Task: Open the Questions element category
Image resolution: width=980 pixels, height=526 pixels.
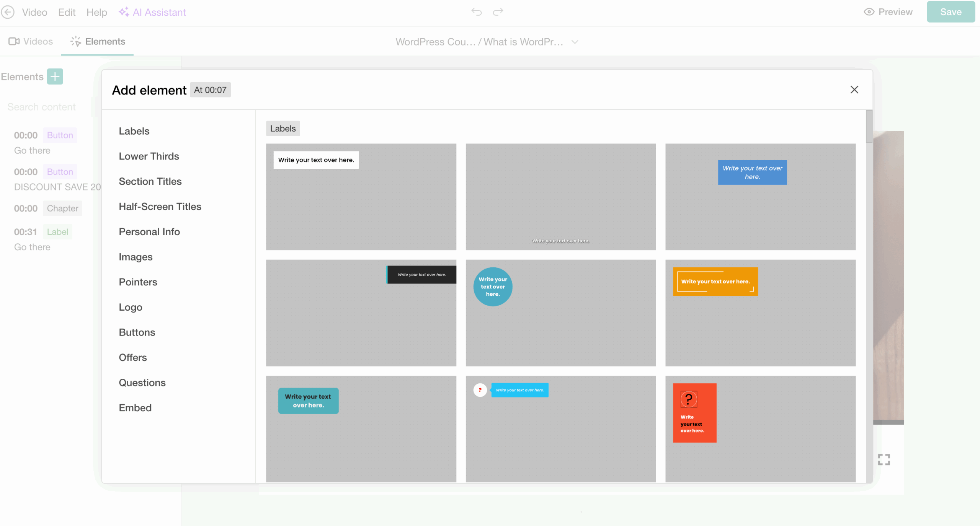Action: coord(142,383)
